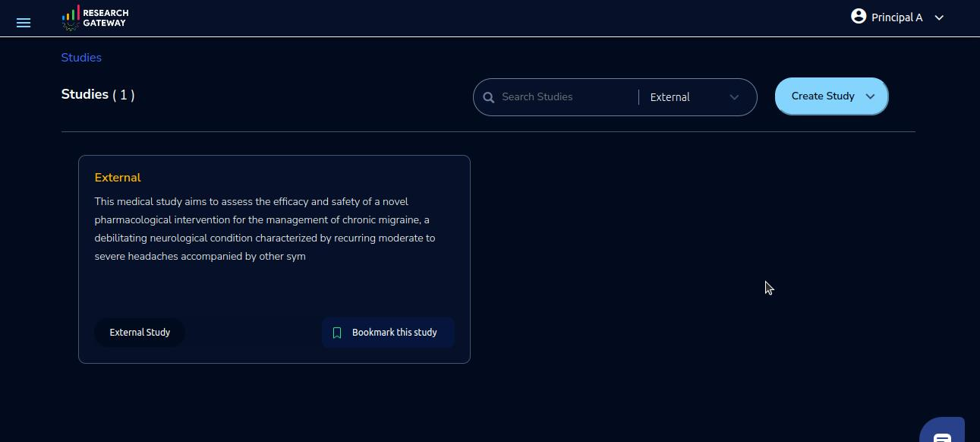This screenshot has height=442, width=980.
Task: Click the External Study tag
Action: click(x=140, y=333)
